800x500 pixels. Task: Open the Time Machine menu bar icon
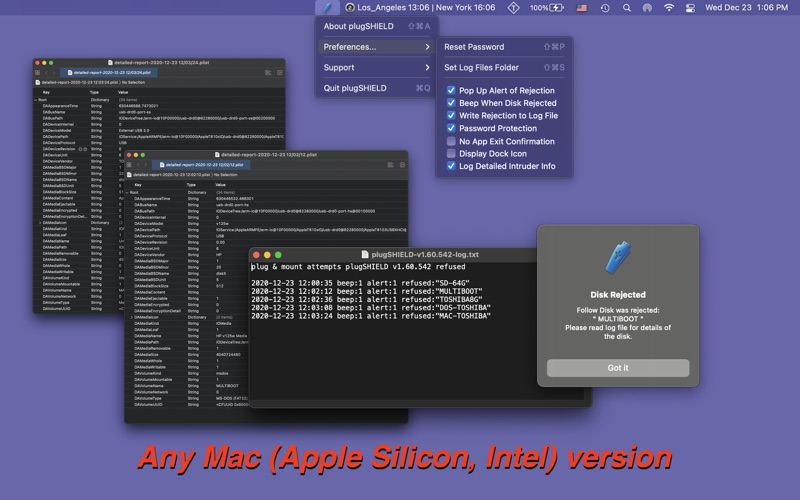click(605, 8)
